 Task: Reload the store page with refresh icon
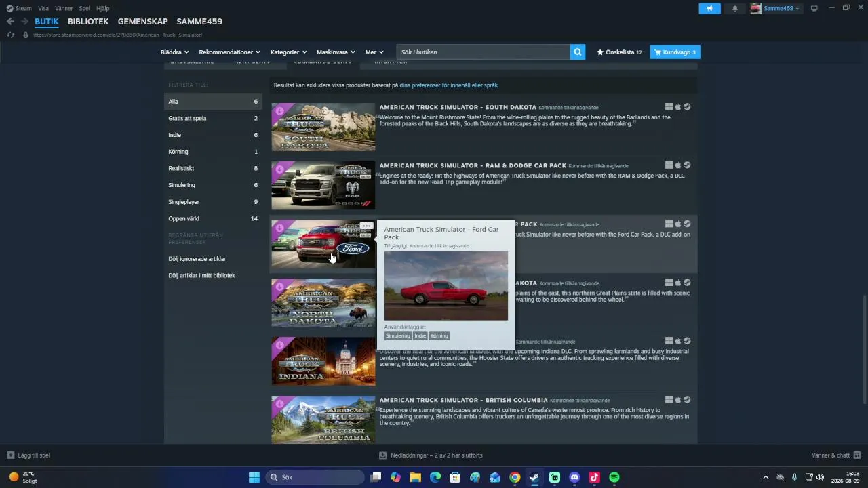click(x=10, y=35)
